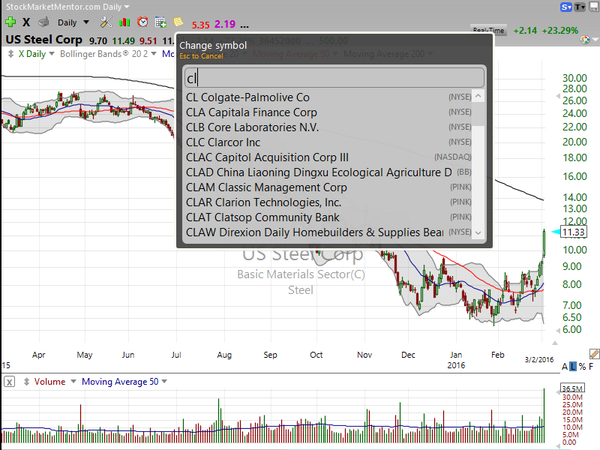Click the color palette icon
Screen dimensions: 600x450
click(585, 40)
